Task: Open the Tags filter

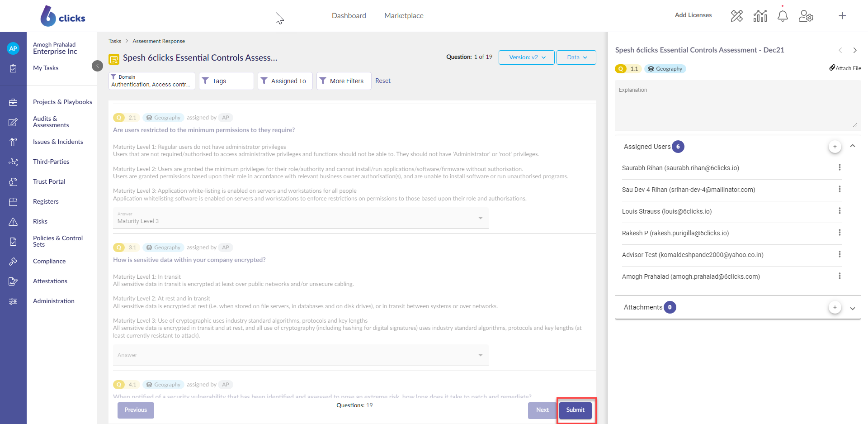Action: [226, 81]
